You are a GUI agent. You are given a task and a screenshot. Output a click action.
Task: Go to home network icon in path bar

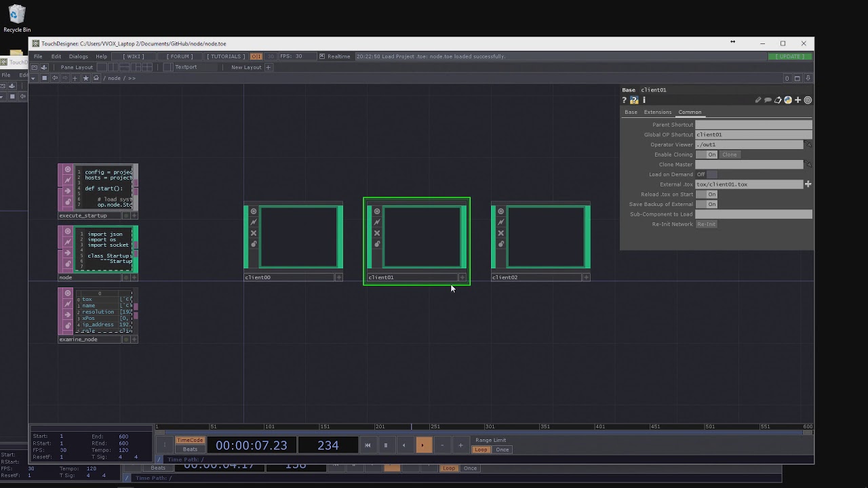96,78
